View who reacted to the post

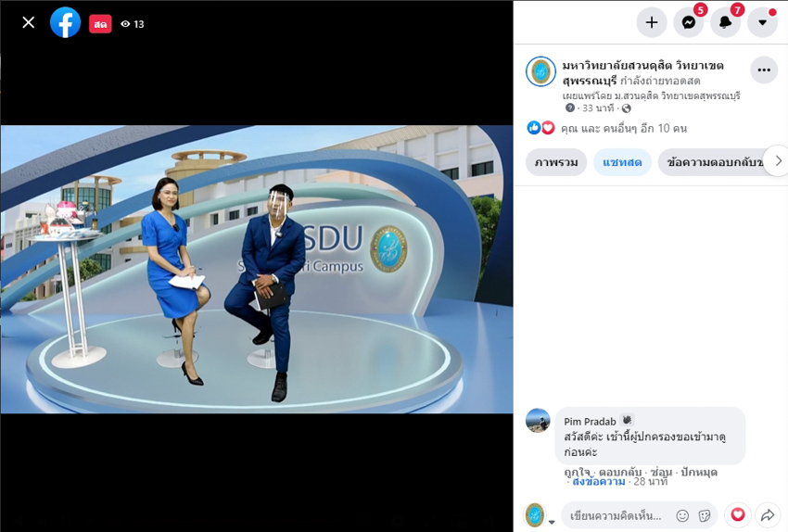pos(623,128)
